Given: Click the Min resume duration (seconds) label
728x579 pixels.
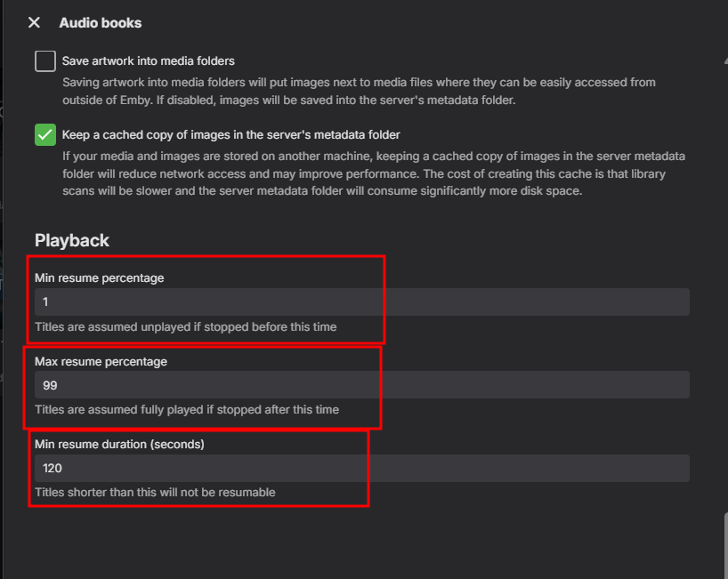Looking at the screenshot, I should pyautogui.click(x=119, y=444).
